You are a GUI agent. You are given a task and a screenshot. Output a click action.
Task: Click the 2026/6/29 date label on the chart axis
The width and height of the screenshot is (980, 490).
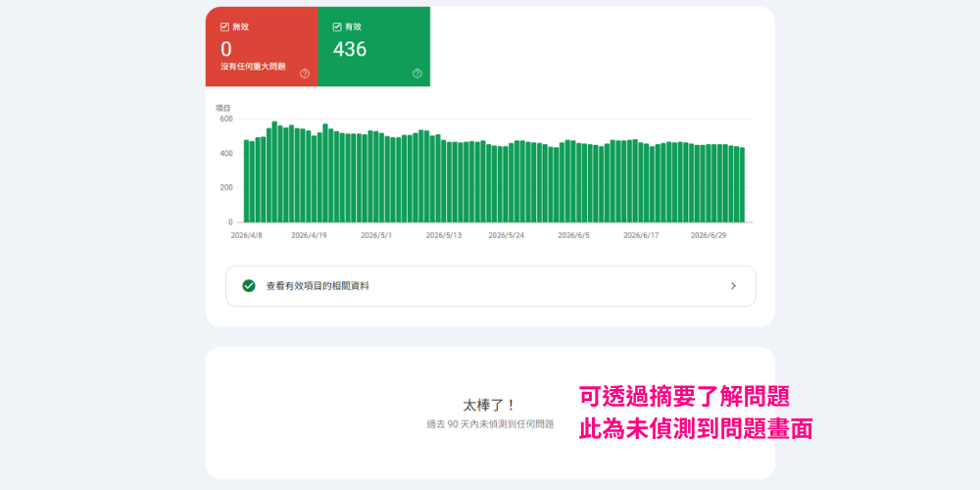709,235
